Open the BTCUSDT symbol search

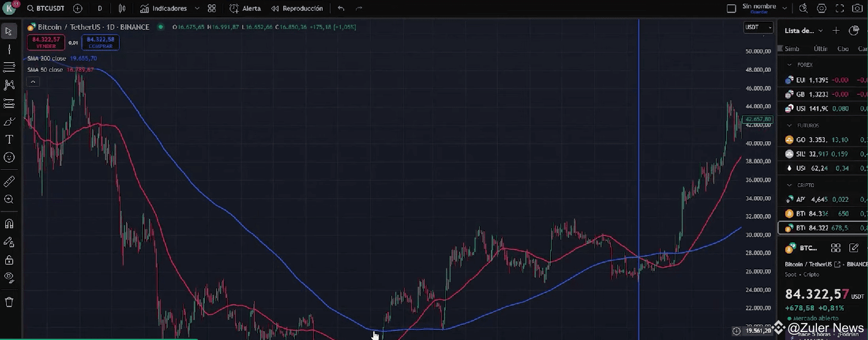click(x=45, y=8)
